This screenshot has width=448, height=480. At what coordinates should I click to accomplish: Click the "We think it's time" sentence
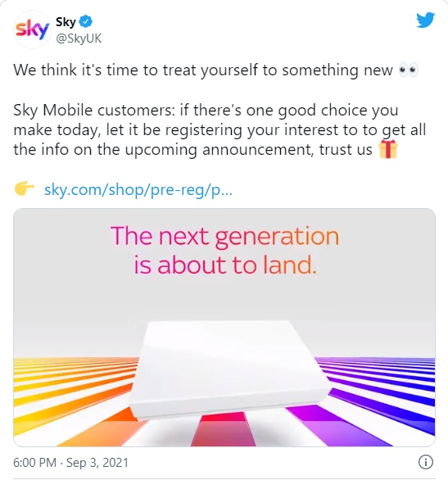[203, 70]
